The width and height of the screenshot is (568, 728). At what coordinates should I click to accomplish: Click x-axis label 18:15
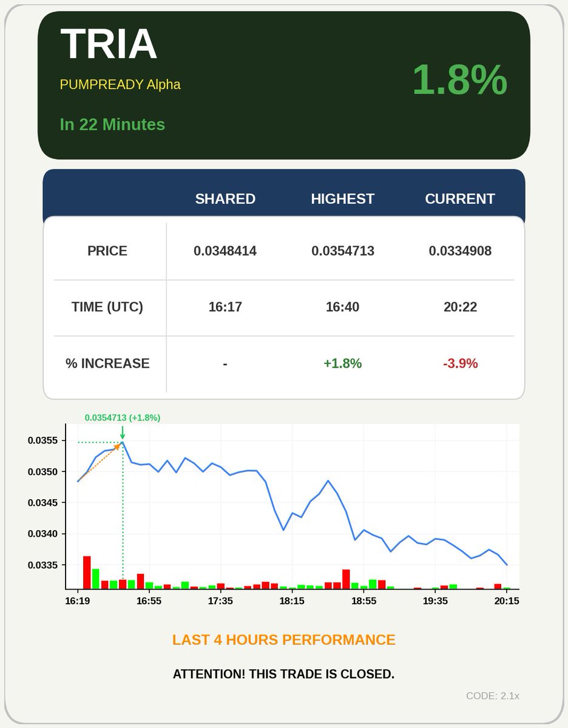[292, 601]
